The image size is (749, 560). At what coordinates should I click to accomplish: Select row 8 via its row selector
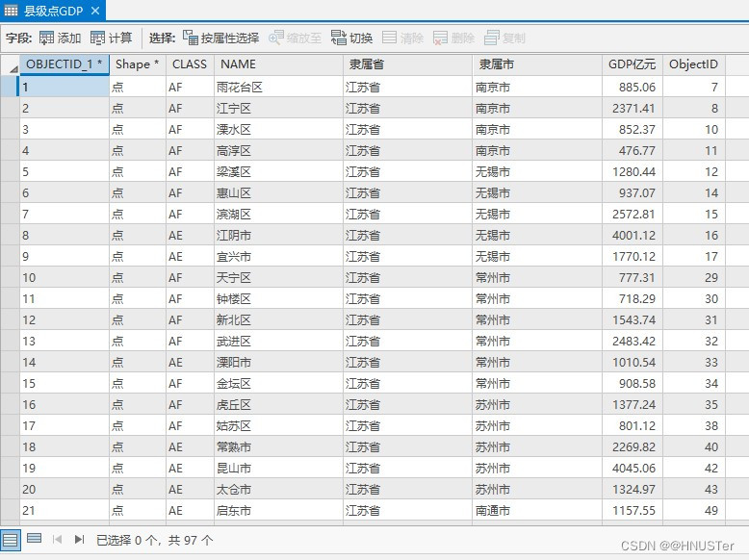[10, 236]
